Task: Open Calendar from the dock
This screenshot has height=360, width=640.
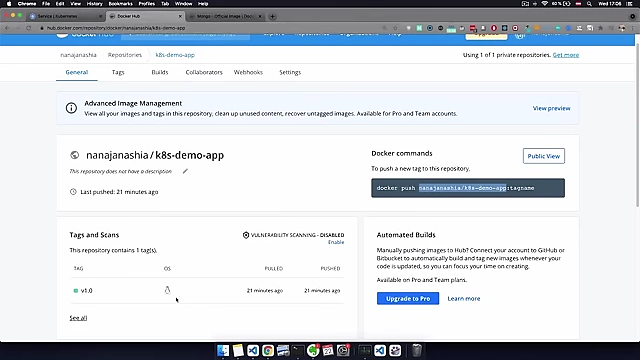Action: tap(328, 350)
